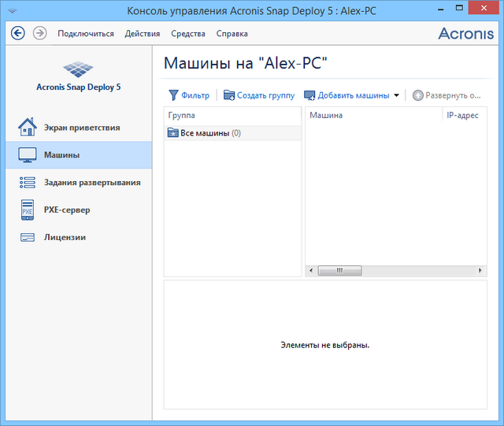Click the Лицензии card icon
This screenshot has height=426, width=504.
[28, 237]
